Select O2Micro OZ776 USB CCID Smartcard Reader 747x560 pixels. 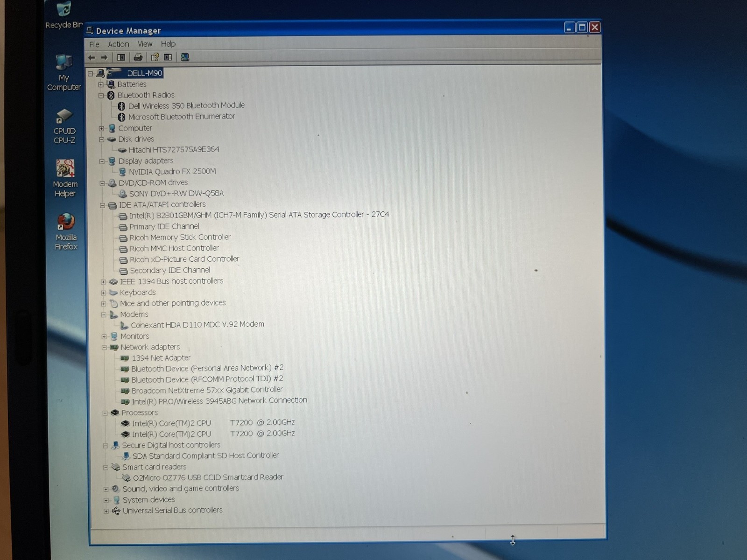tap(208, 477)
